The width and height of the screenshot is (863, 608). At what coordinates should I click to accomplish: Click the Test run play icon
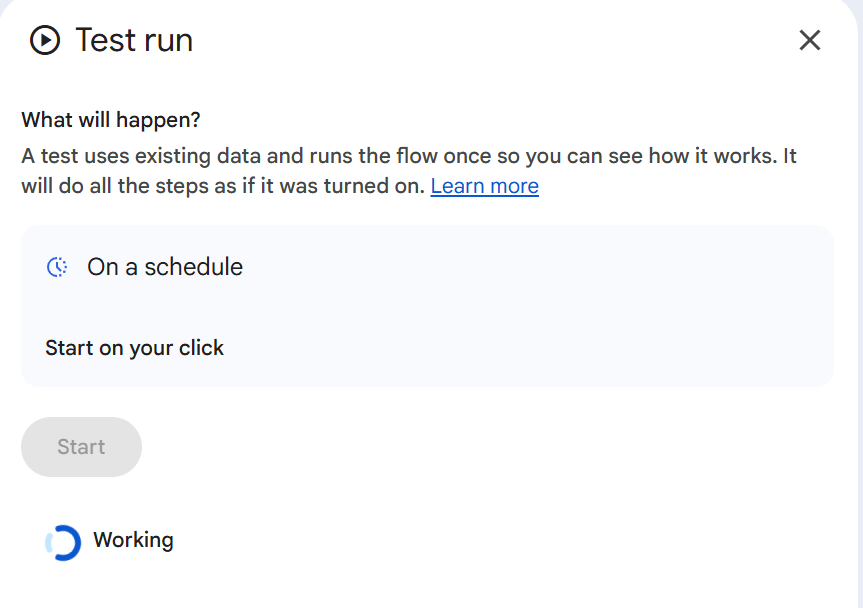(x=45, y=40)
